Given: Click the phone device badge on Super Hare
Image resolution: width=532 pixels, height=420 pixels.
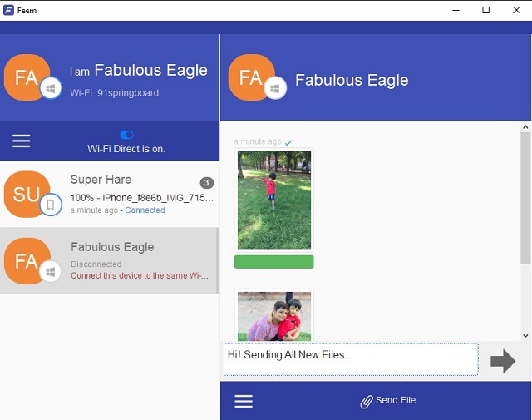Looking at the screenshot, I should click(x=51, y=205).
